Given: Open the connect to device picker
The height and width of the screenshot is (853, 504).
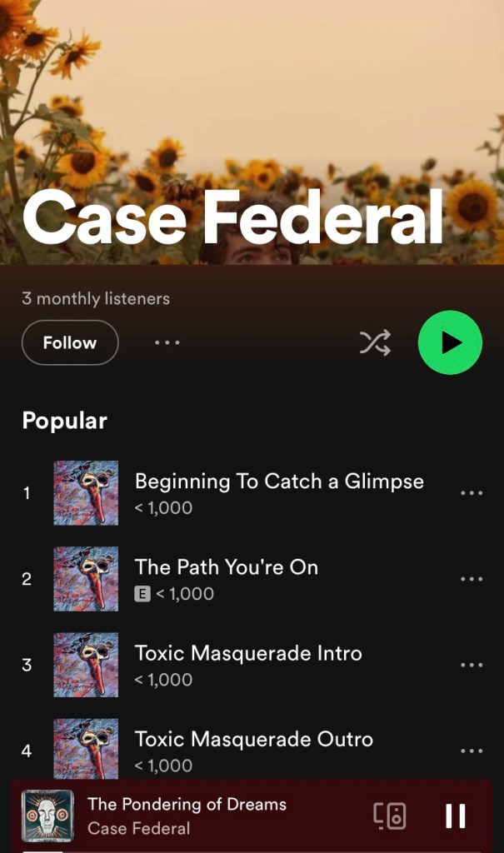Looking at the screenshot, I should pos(390,816).
